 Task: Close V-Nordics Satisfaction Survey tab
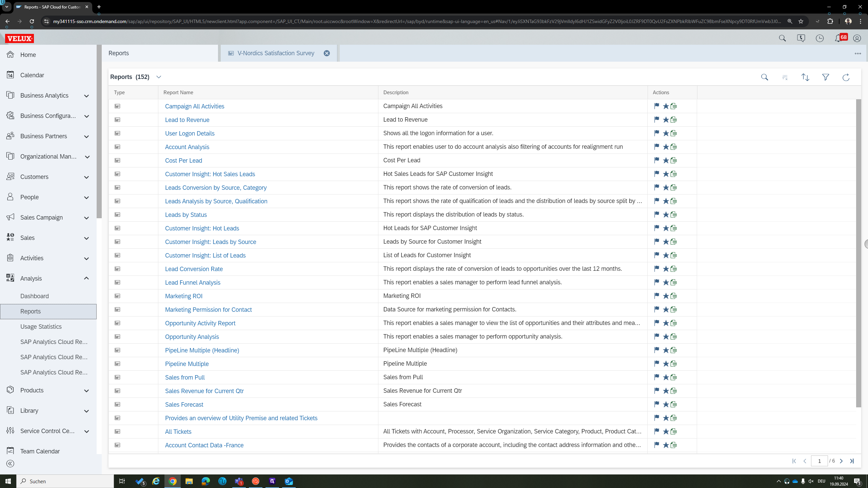(327, 53)
